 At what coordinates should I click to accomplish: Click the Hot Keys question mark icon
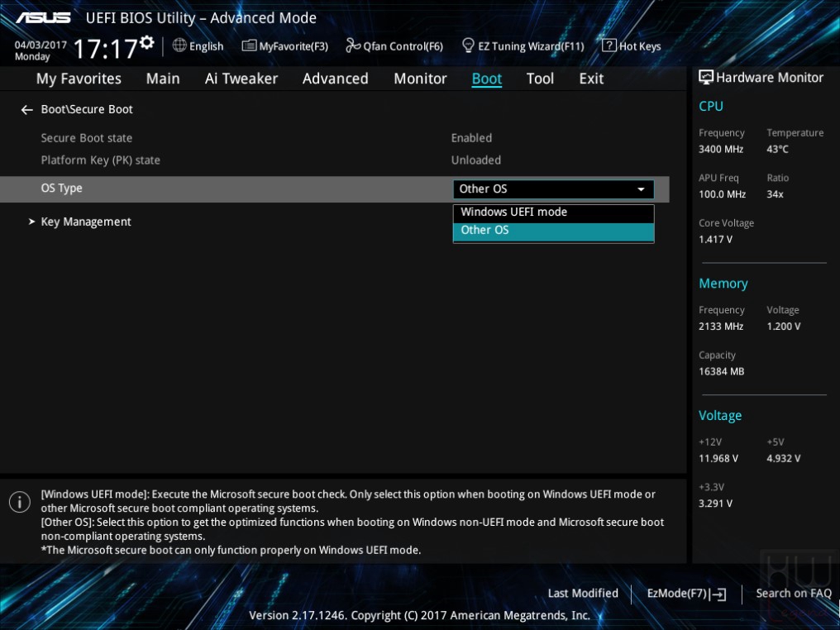tap(609, 45)
